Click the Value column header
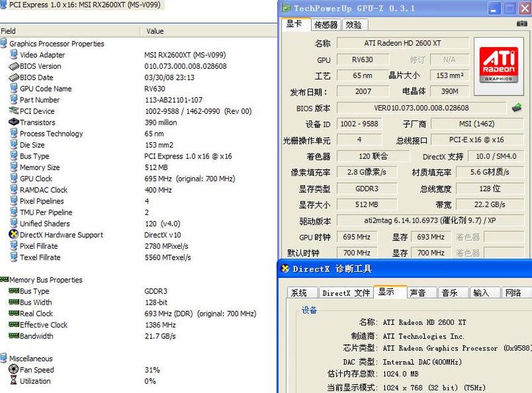This screenshot has height=393, width=532. pos(209,31)
